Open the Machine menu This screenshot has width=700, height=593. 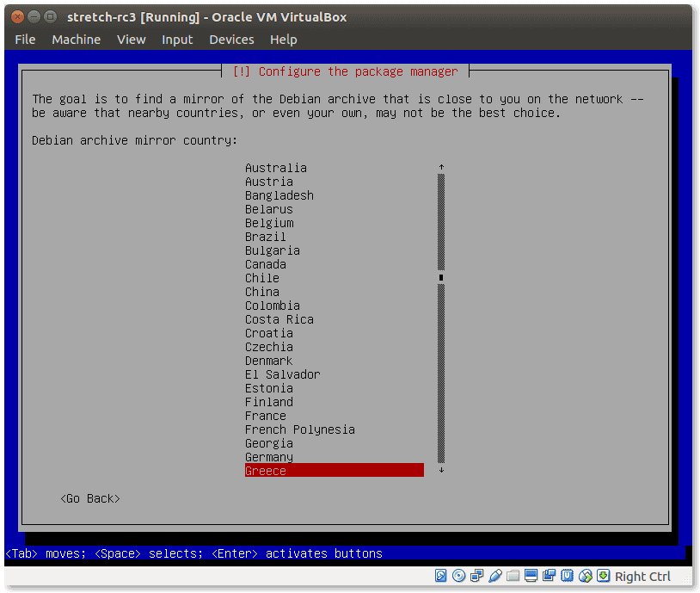(x=76, y=40)
